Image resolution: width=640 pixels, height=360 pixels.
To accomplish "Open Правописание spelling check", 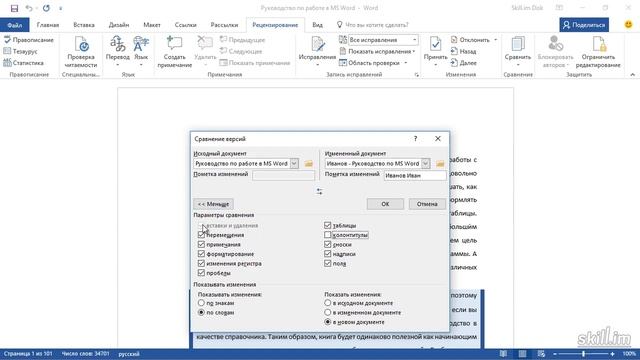I will tap(29, 40).
